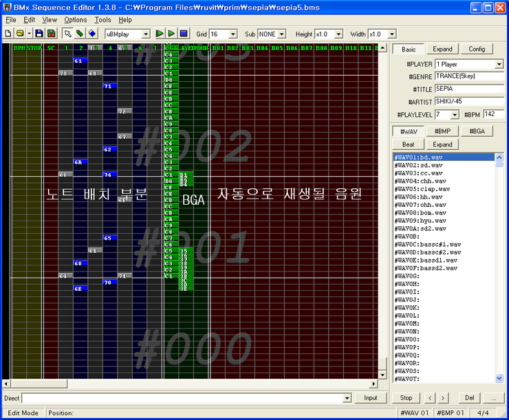This screenshot has height=420, width=509.
Task: Stop playback with the blue square icon
Action: point(184,34)
